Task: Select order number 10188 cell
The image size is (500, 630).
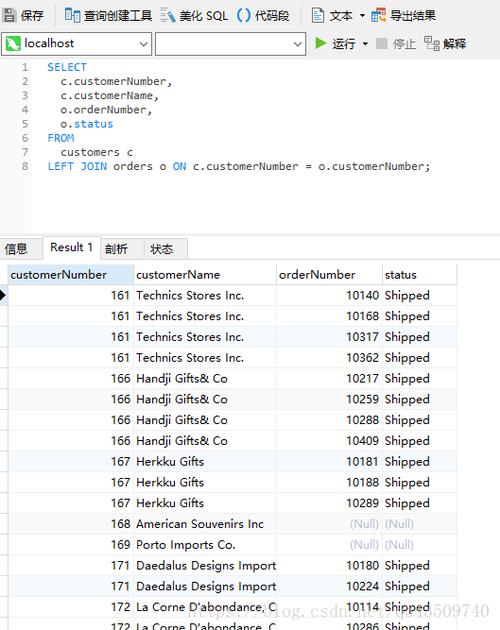Action: (329, 482)
